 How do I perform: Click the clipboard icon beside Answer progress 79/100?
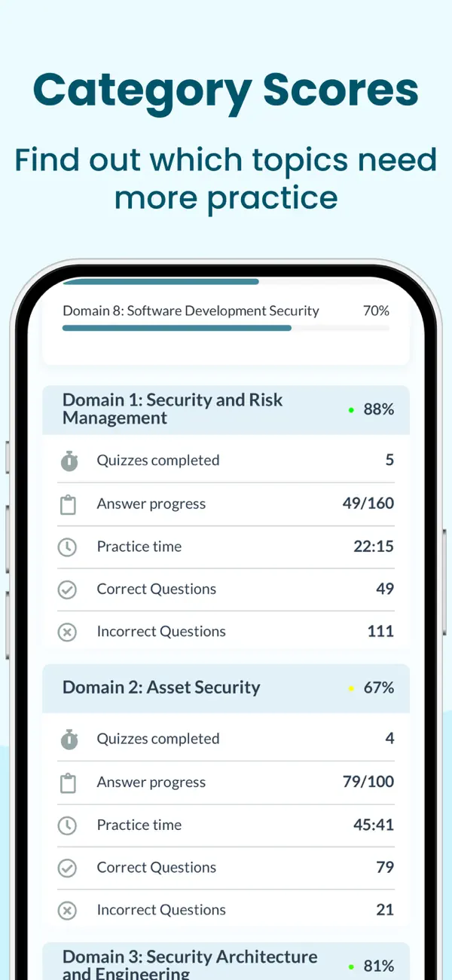[68, 782]
